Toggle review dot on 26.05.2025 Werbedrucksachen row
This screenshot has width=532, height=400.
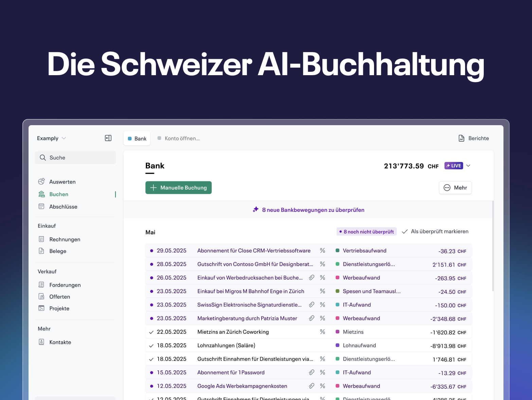[x=152, y=278]
